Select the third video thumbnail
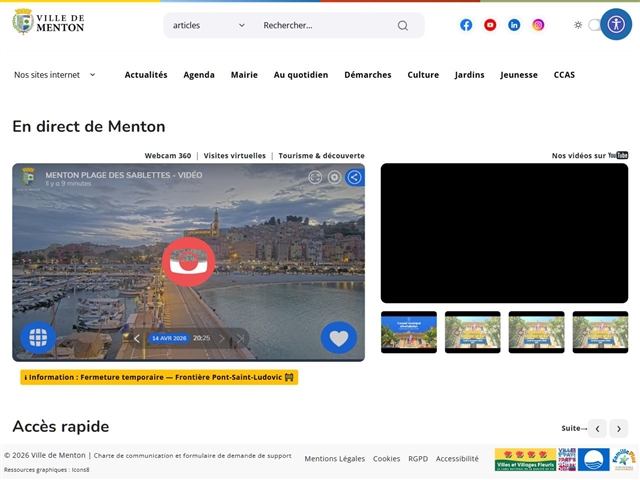Screen dimensions: 640x480 click(x=536, y=332)
